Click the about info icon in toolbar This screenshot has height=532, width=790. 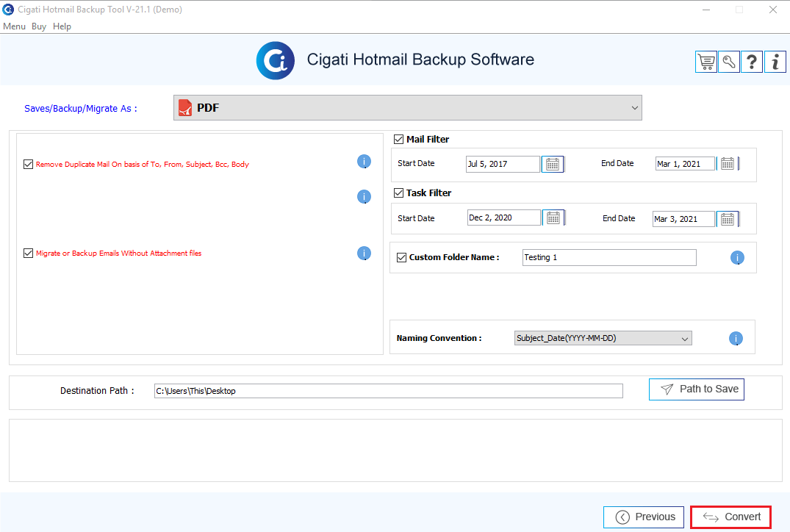tap(775, 62)
